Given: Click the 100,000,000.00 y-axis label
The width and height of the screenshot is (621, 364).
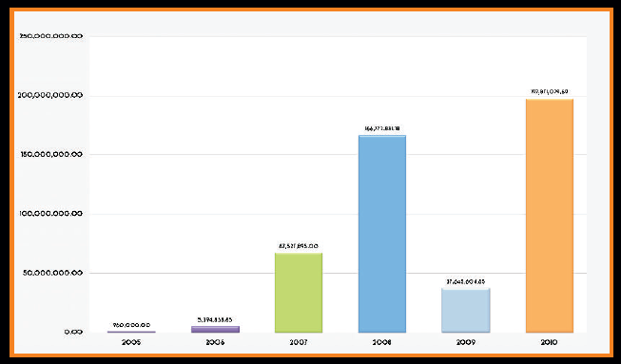Looking at the screenshot, I should (x=50, y=214).
